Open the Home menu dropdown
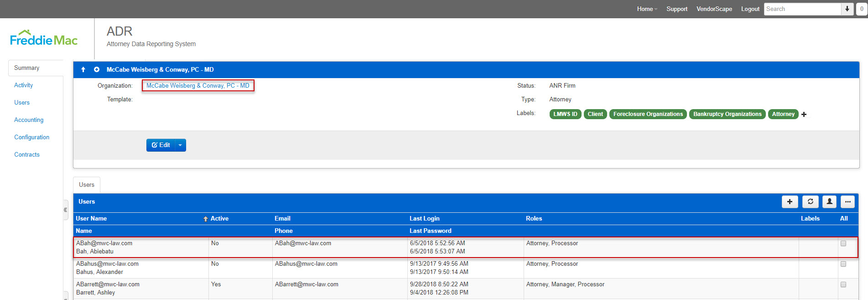 click(647, 9)
